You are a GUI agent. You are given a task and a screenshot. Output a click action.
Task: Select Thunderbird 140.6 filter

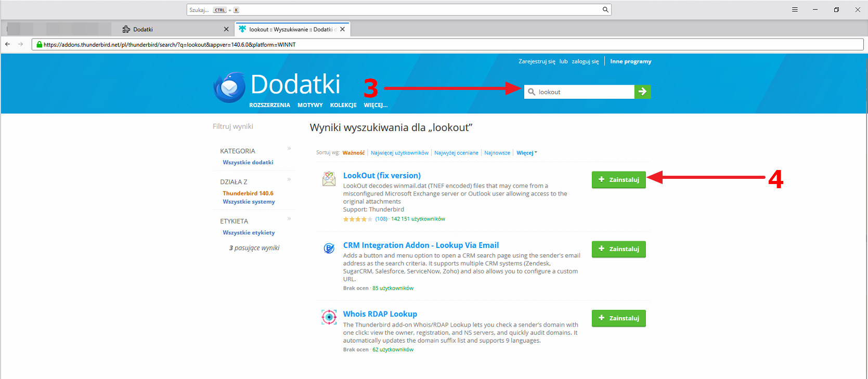(248, 193)
